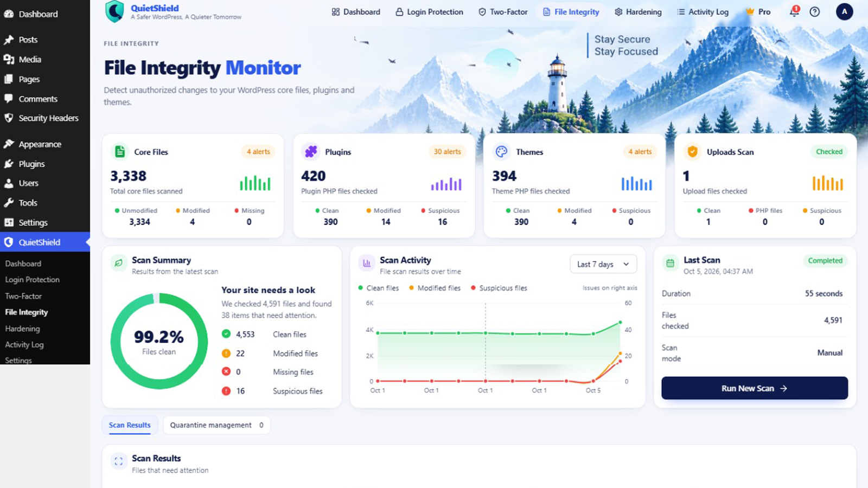Click the Run New Scan button
Image resolution: width=868 pixels, height=488 pixels.
click(755, 388)
